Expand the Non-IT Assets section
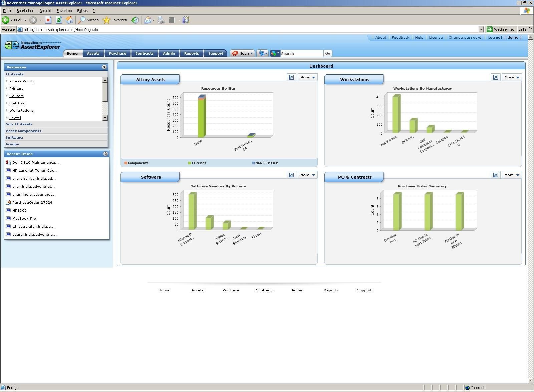Screen dimensions: 534x392 19,124
